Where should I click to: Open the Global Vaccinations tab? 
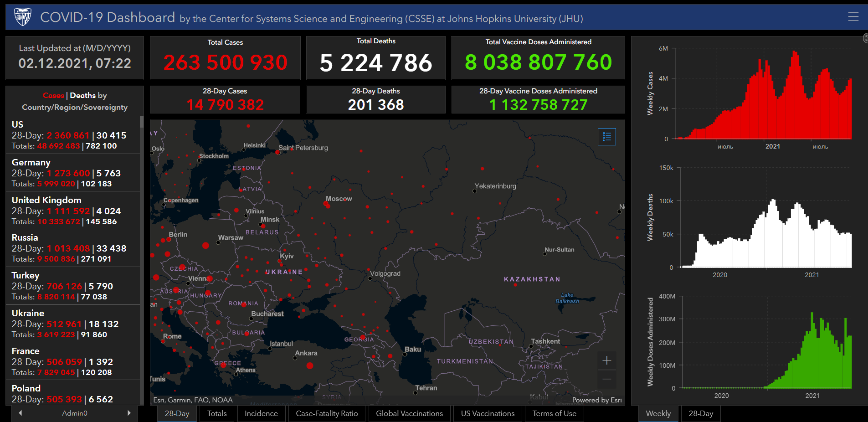pos(409,413)
